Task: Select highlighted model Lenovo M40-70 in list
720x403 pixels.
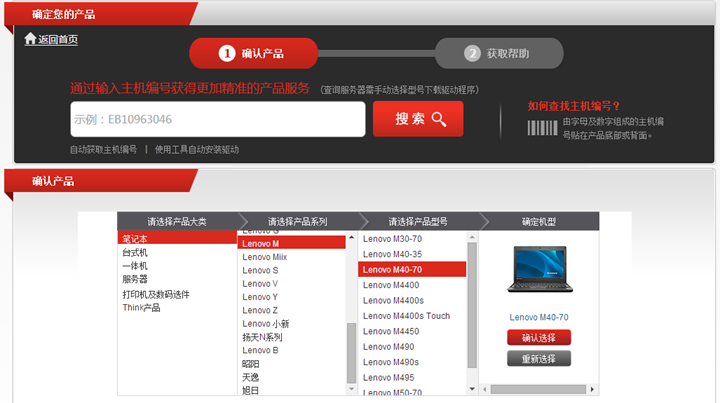Action: click(x=412, y=269)
